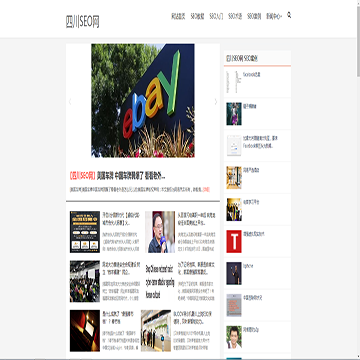
Task: Open the conference audience article thumbnail
Action: tap(85, 281)
